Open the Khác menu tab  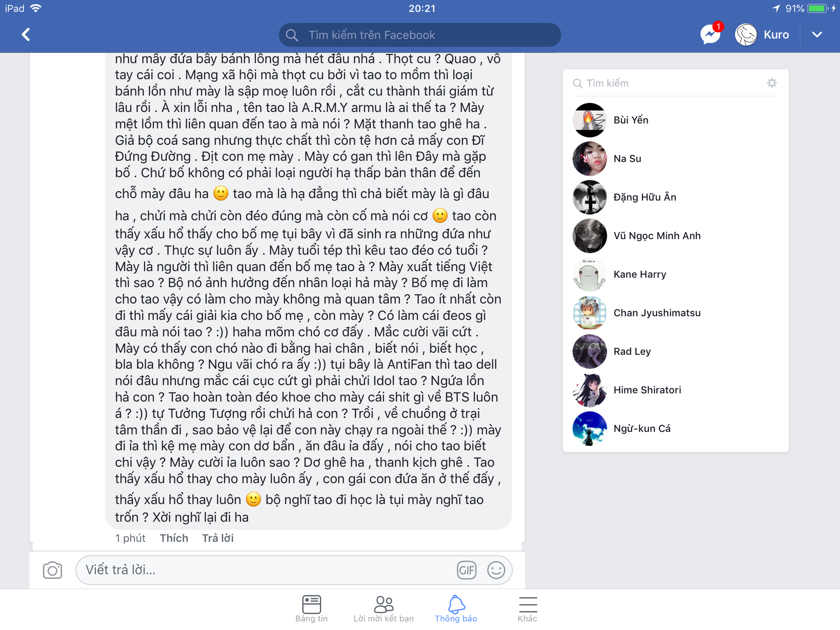point(528,609)
